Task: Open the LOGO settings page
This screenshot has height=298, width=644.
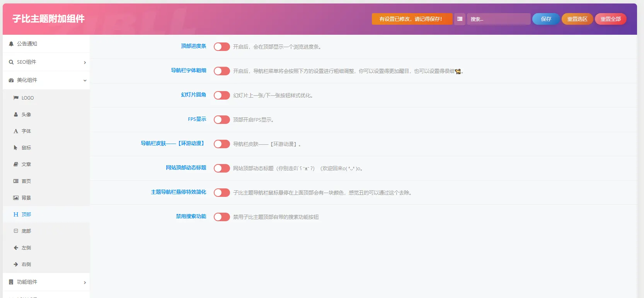Action: click(46, 98)
